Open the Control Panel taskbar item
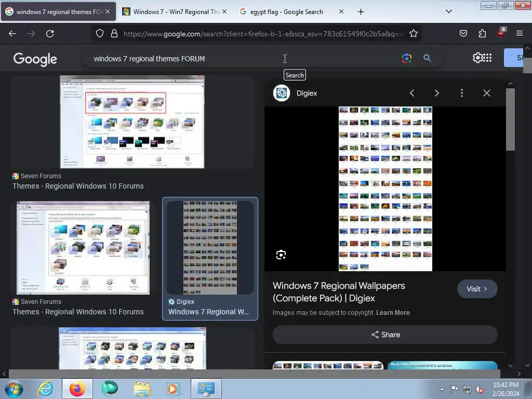This screenshot has height=399, width=532. pos(206,389)
